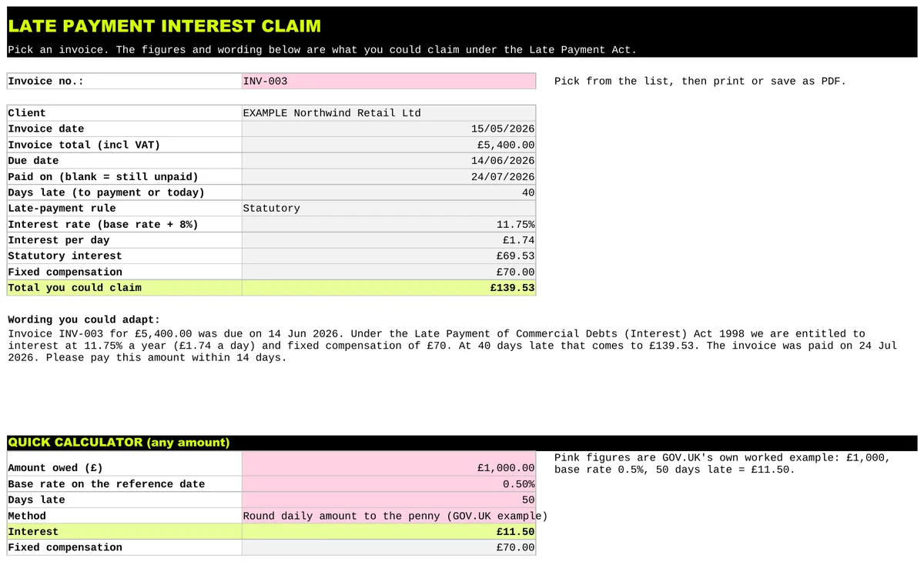This screenshot has width=924, height=562.
Task: Click the title LATE PAYMENT INTEREST CLAIM
Action: coord(164,25)
